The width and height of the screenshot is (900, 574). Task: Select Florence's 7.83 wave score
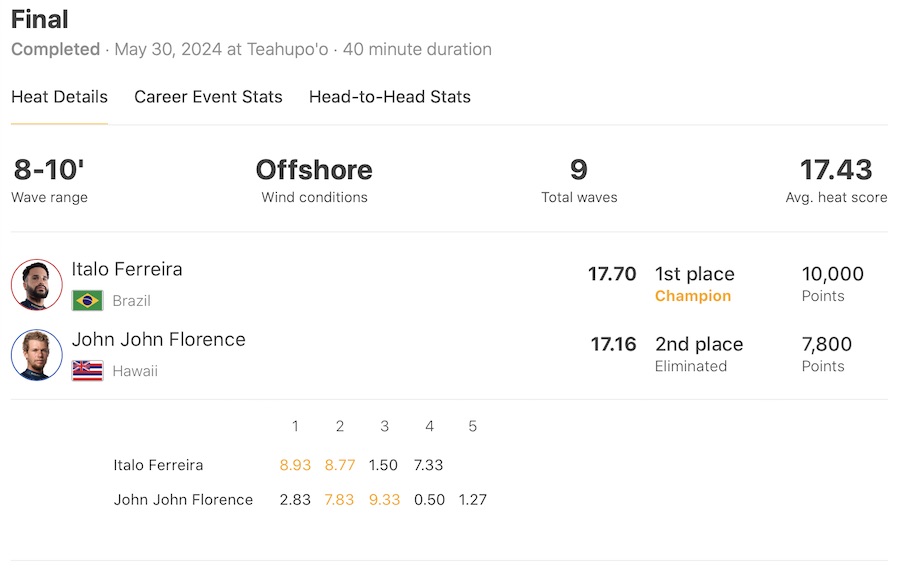(x=340, y=499)
